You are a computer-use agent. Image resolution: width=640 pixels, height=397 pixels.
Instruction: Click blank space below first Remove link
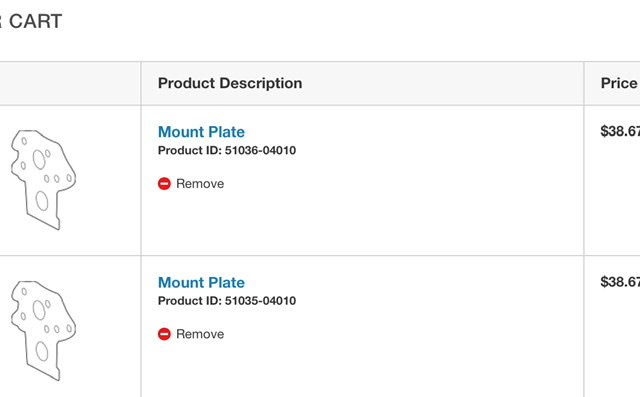coord(362,222)
